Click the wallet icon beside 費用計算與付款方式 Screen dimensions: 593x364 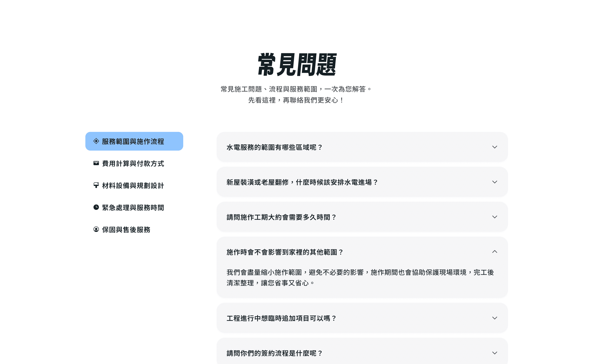(96, 163)
